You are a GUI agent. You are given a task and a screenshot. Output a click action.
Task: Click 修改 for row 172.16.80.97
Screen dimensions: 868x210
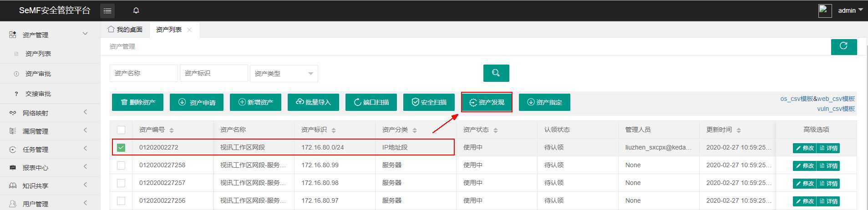click(x=805, y=201)
